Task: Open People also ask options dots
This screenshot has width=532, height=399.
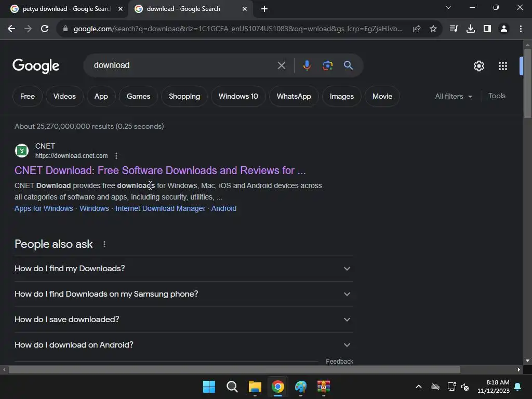Action: (x=104, y=244)
